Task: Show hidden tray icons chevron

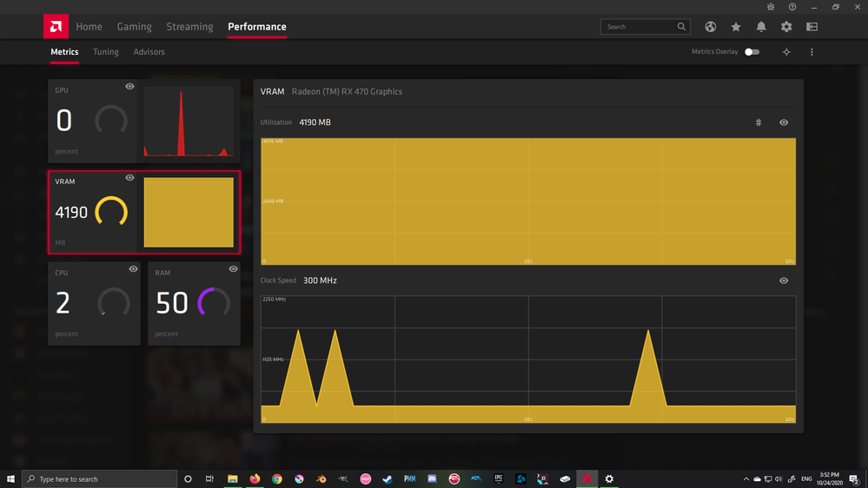Action: tap(745, 479)
